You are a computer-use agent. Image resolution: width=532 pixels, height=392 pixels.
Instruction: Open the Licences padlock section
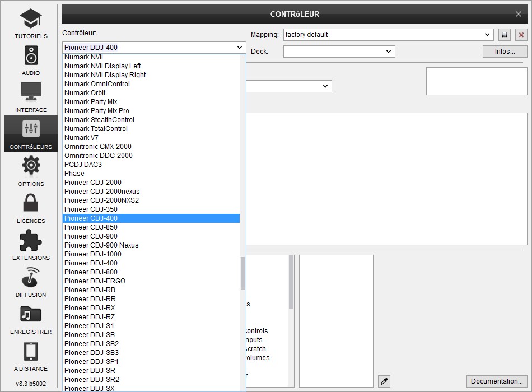pyautogui.click(x=31, y=208)
